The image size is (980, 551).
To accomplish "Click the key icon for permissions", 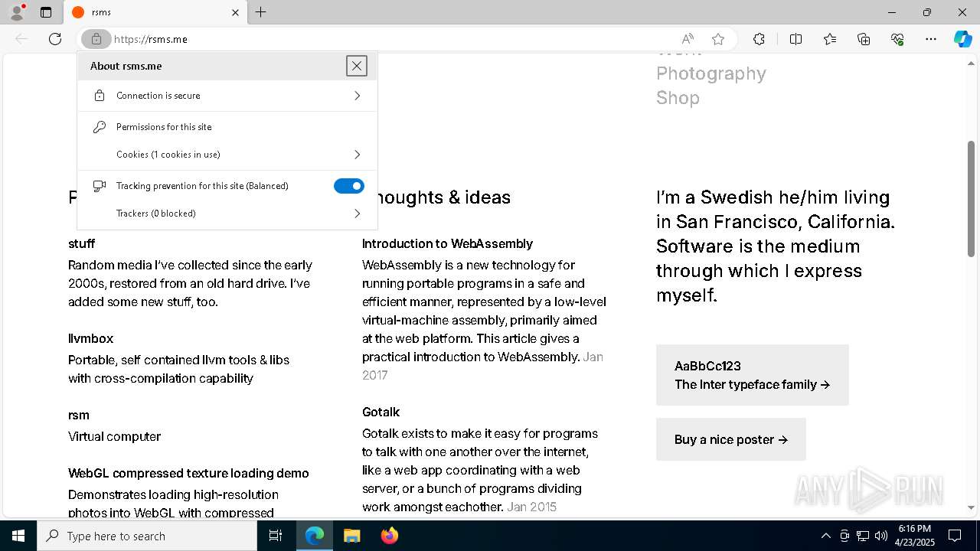I will pyautogui.click(x=100, y=127).
